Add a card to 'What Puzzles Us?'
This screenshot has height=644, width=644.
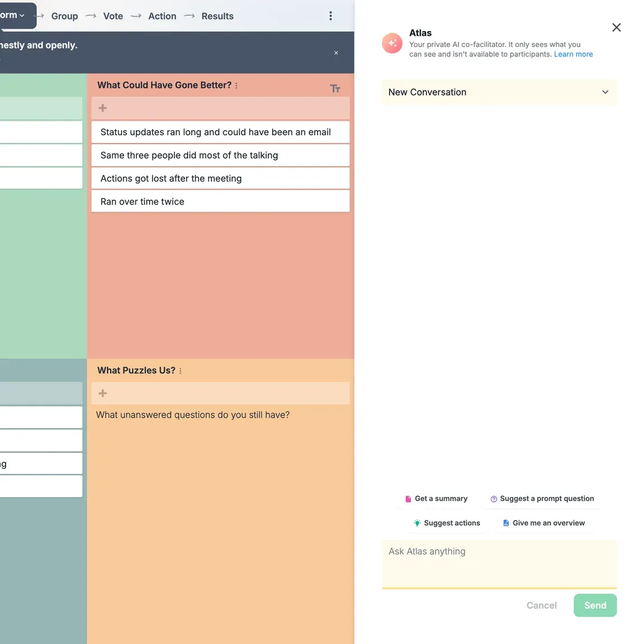[221, 394]
